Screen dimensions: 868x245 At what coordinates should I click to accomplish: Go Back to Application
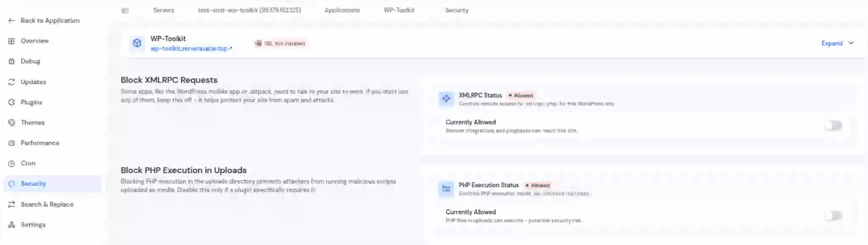50,20
